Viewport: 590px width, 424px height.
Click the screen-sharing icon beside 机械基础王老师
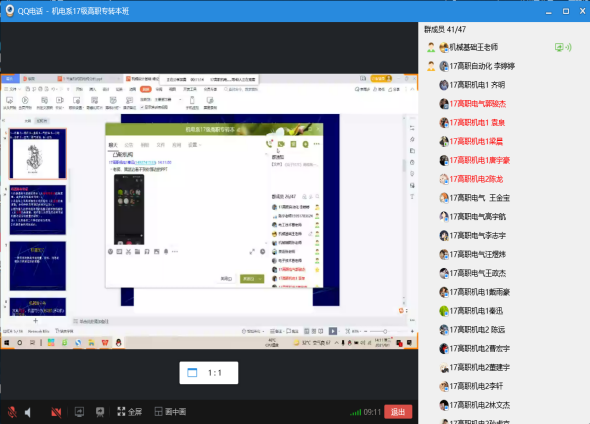[x=559, y=47]
